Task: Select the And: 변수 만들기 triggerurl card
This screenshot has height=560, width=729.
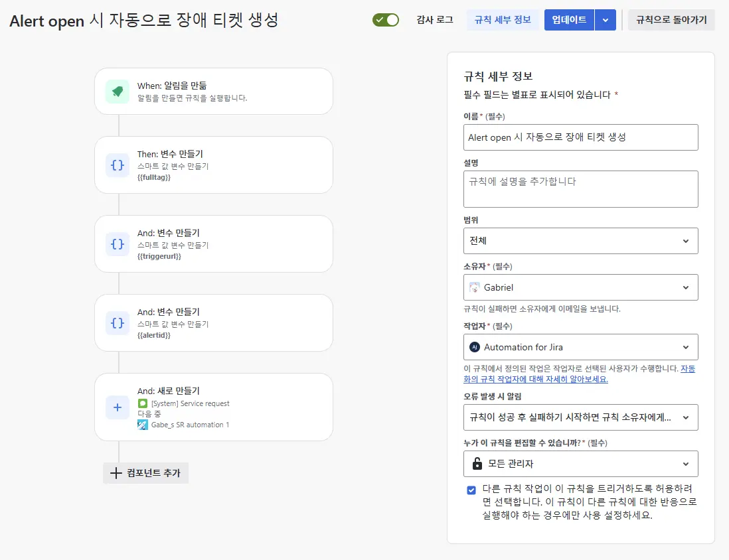Action: 214,244
